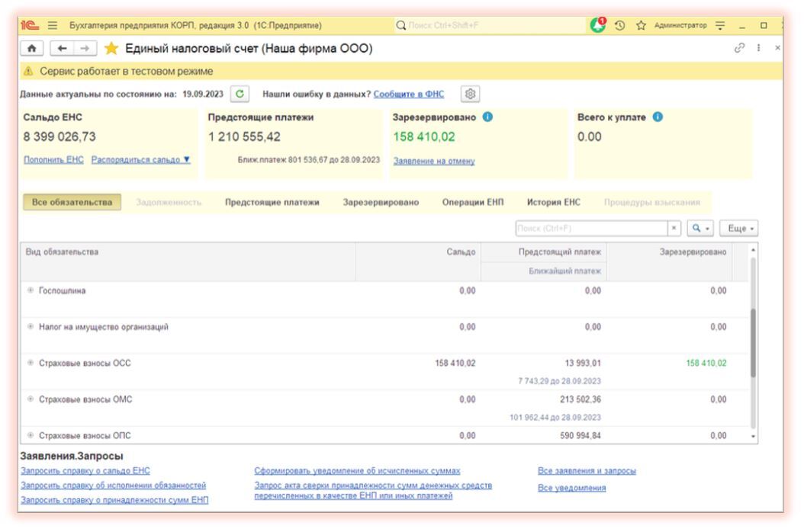Image resolution: width=804 pixels, height=532 pixels.
Task: Click the table vertical scrollbar thumb
Action: tap(753, 343)
